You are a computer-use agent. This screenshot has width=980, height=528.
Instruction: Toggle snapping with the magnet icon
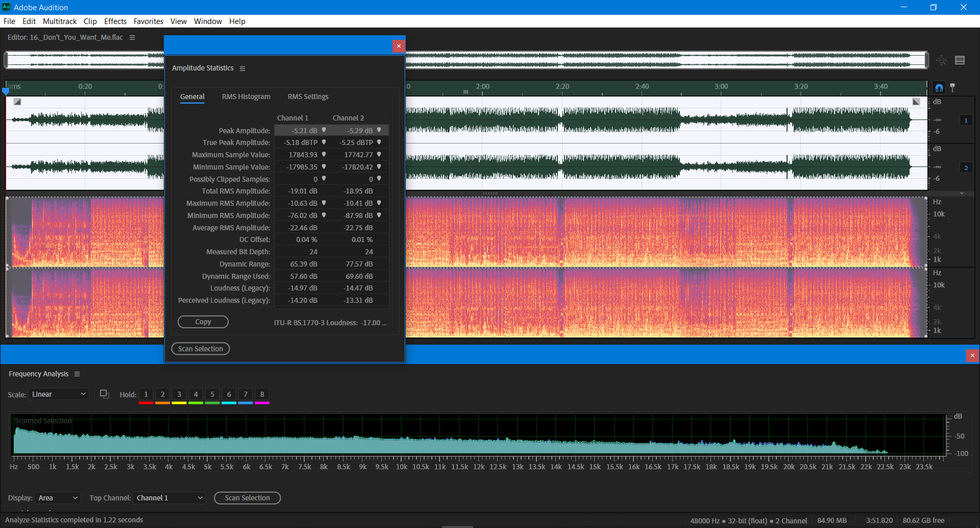click(939, 87)
